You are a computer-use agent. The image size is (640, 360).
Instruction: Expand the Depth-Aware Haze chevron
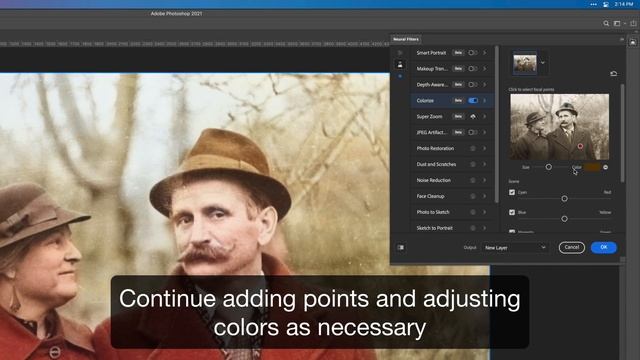[485, 85]
